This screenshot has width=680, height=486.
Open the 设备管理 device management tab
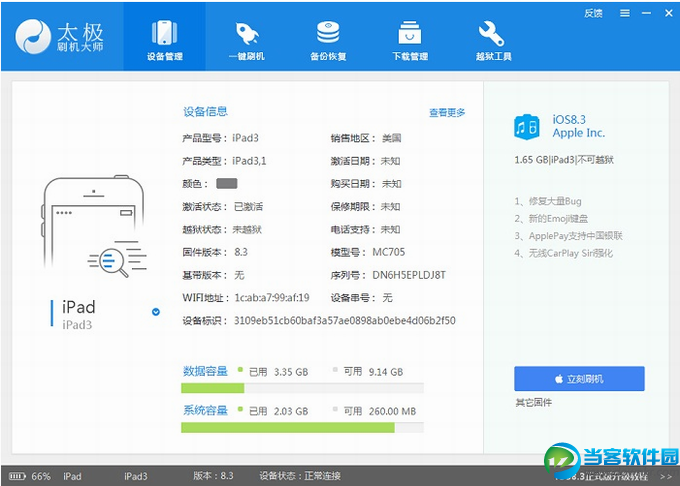pyautogui.click(x=164, y=38)
